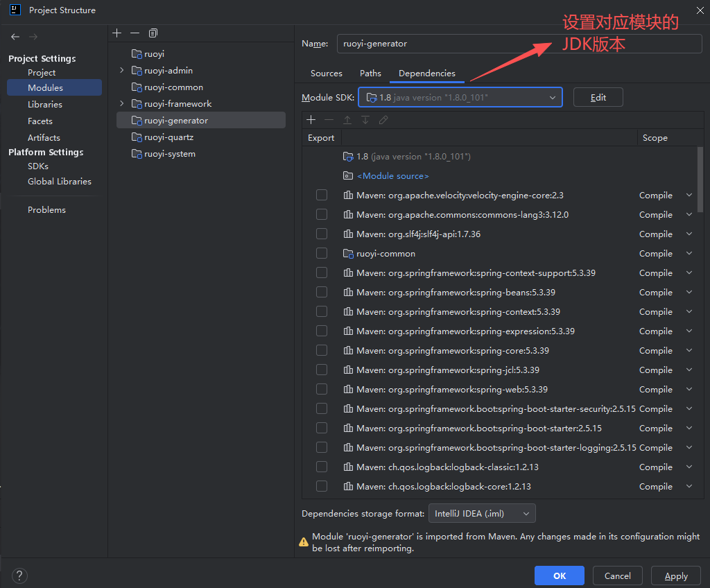This screenshot has height=588, width=710.
Task: Open the Problems section
Action: [x=46, y=209]
